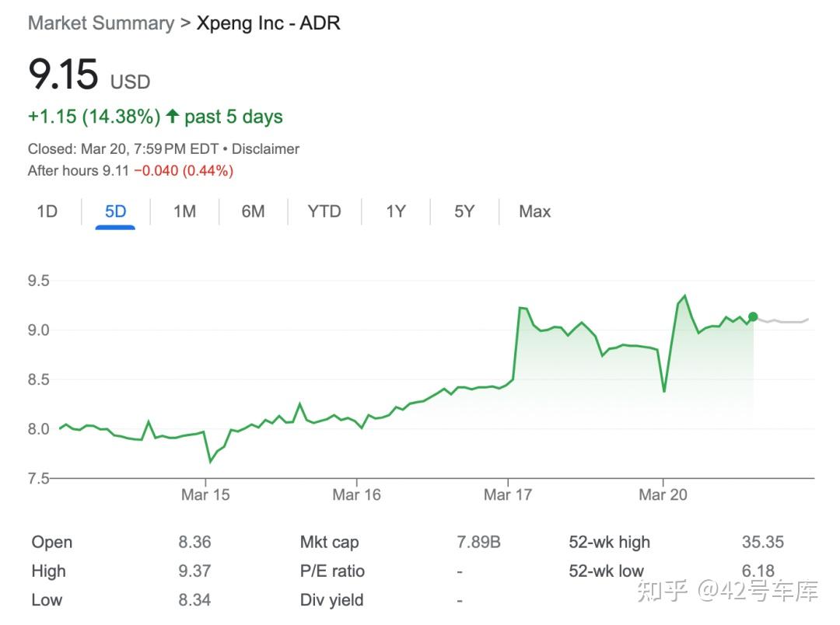Viewport: 840px width, 625px height.
Task: Click the Mar 17 date marker
Action: [507, 494]
